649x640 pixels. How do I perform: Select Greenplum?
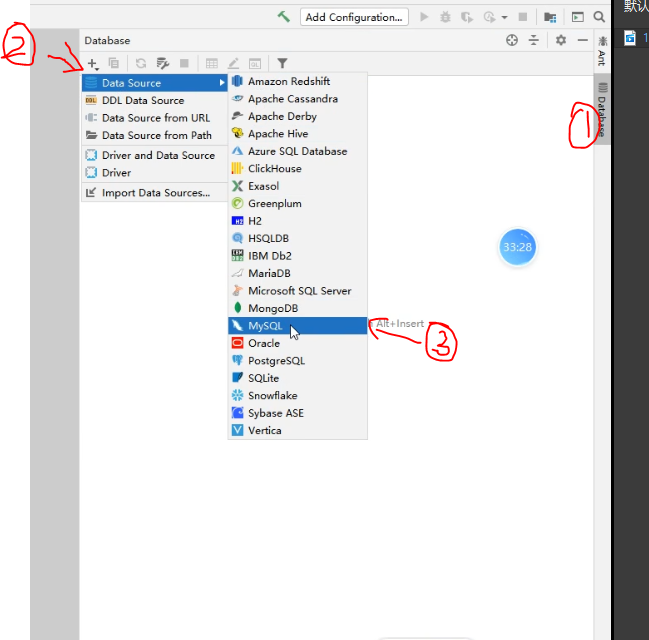pos(298,203)
